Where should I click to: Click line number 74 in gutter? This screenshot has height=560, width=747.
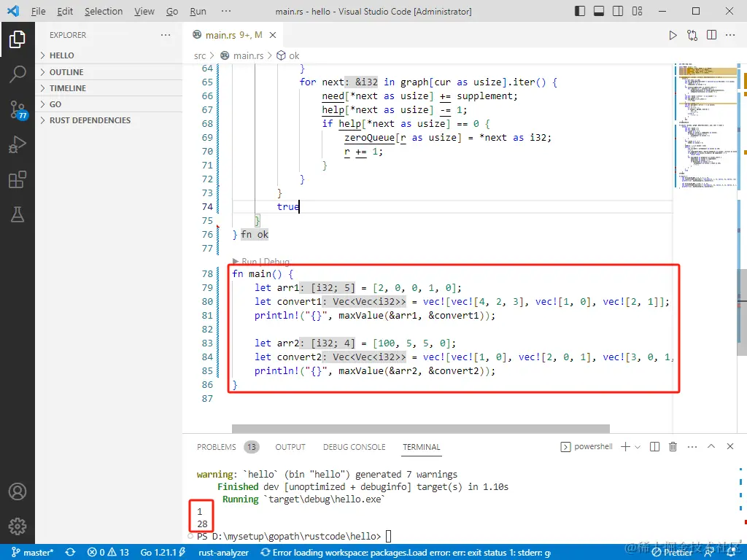(206, 206)
